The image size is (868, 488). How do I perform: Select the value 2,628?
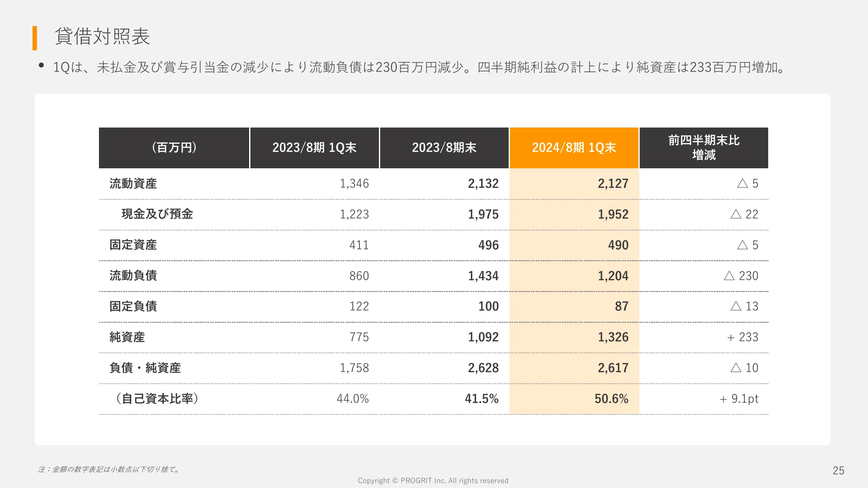(x=483, y=368)
